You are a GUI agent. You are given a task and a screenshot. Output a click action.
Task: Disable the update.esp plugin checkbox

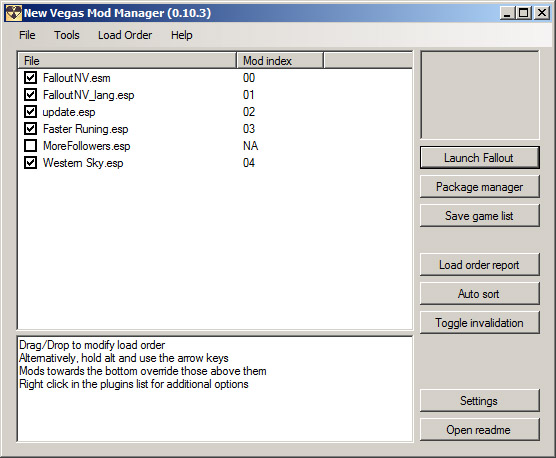(30, 112)
